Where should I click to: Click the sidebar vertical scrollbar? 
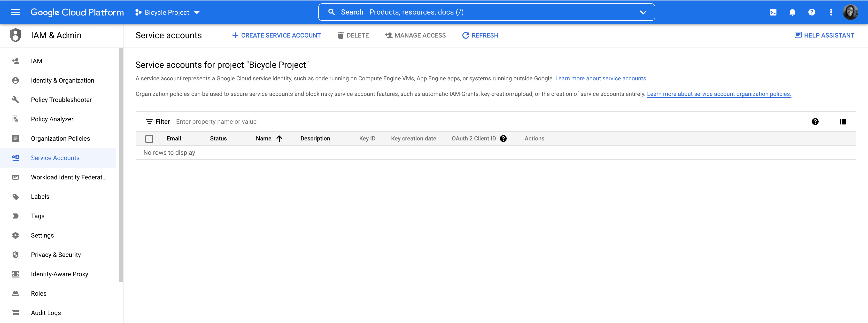coord(121,165)
